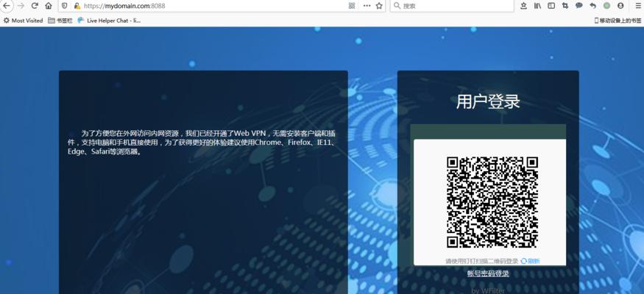Image resolution: width=644 pixels, height=294 pixels.
Task: Go to the browser home page
Action: pyautogui.click(x=49, y=6)
